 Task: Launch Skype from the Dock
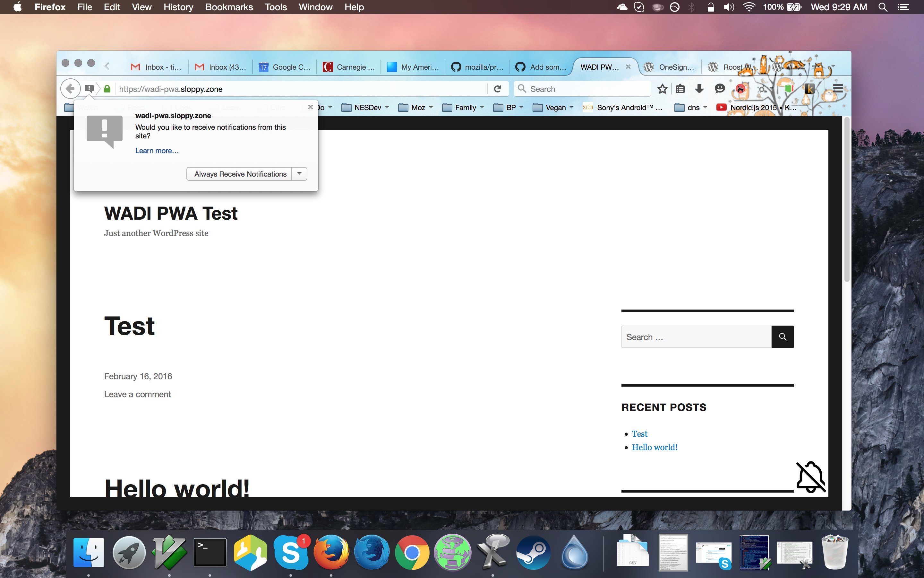coord(291,552)
